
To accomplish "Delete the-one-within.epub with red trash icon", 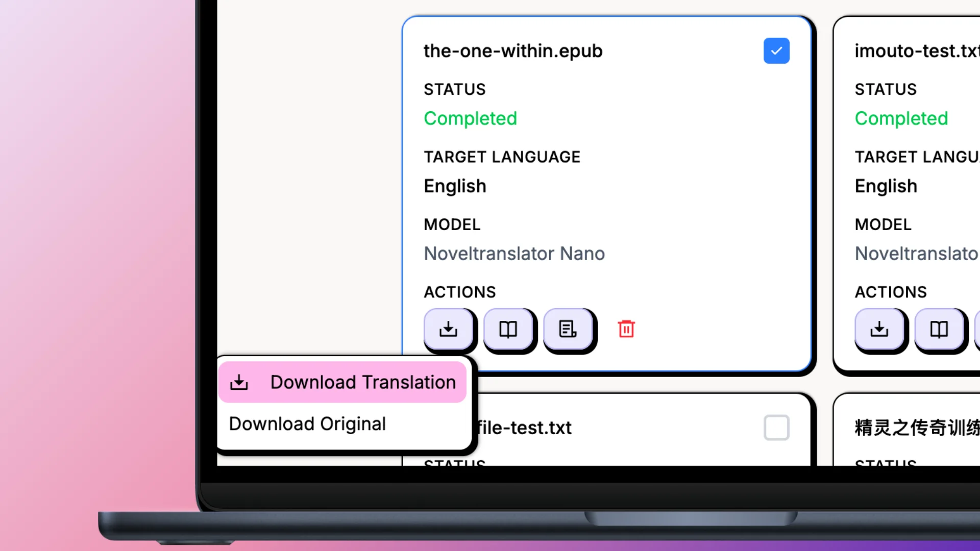I will tap(626, 329).
